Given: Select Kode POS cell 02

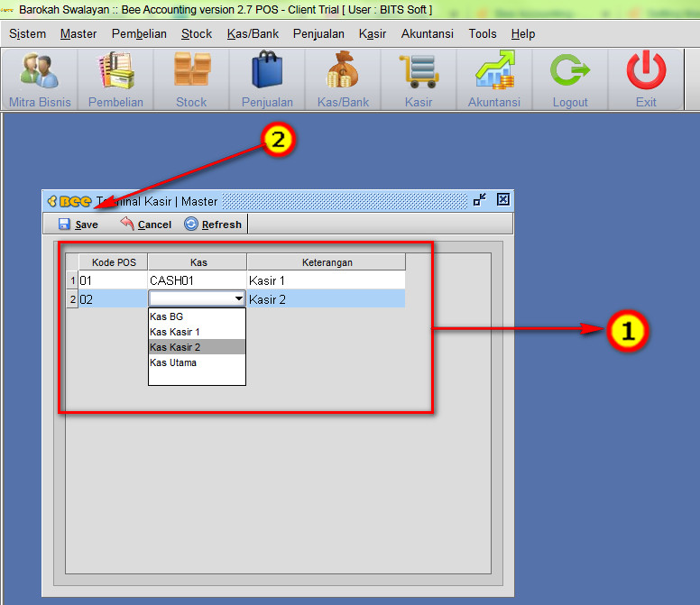Looking at the screenshot, I should pyautogui.click(x=113, y=299).
